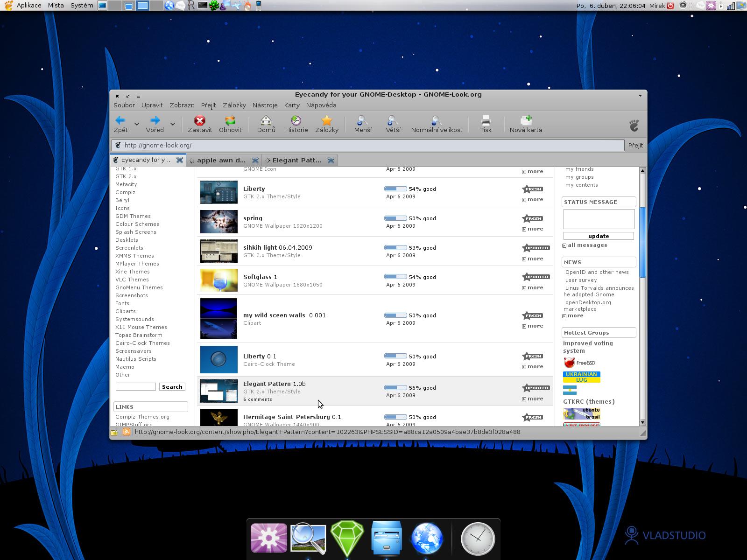Open the purple gear dock application
Screen dimensions: 747x560
point(269,538)
